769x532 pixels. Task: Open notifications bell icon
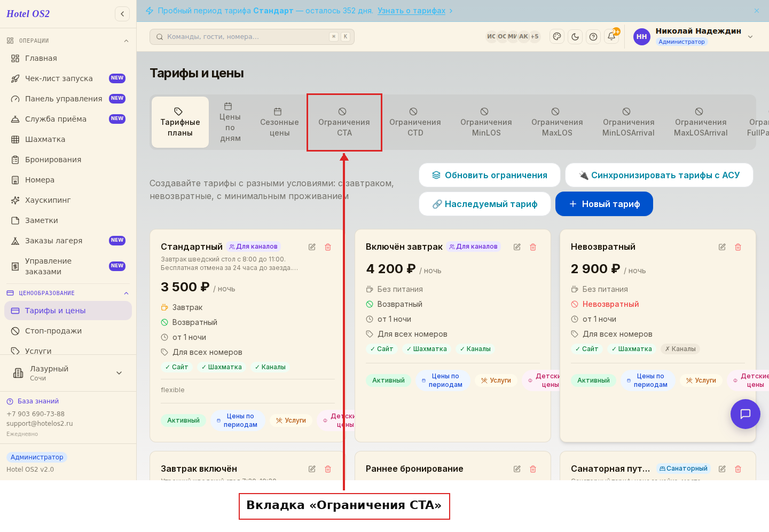pos(611,37)
